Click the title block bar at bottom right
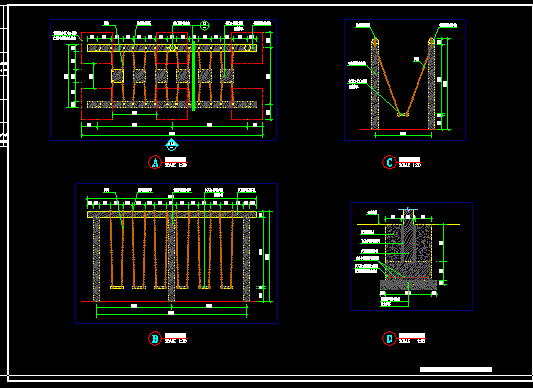 click(456, 369)
